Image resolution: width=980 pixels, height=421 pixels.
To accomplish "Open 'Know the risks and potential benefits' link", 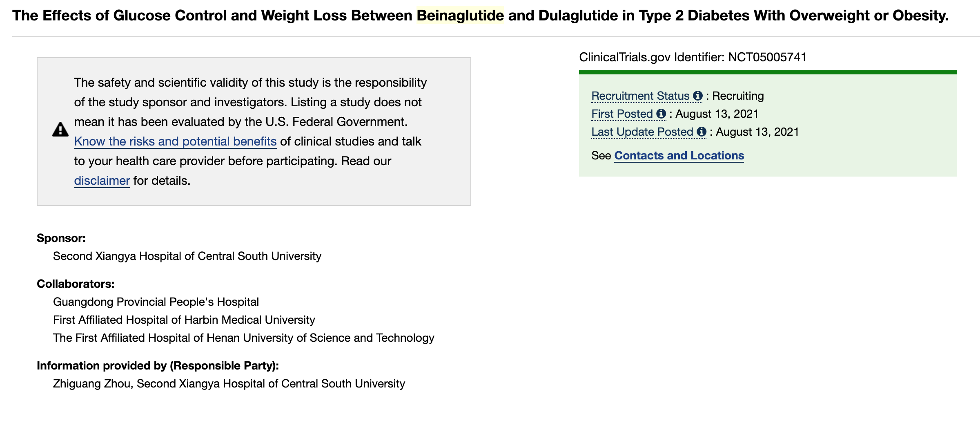I will (175, 141).
